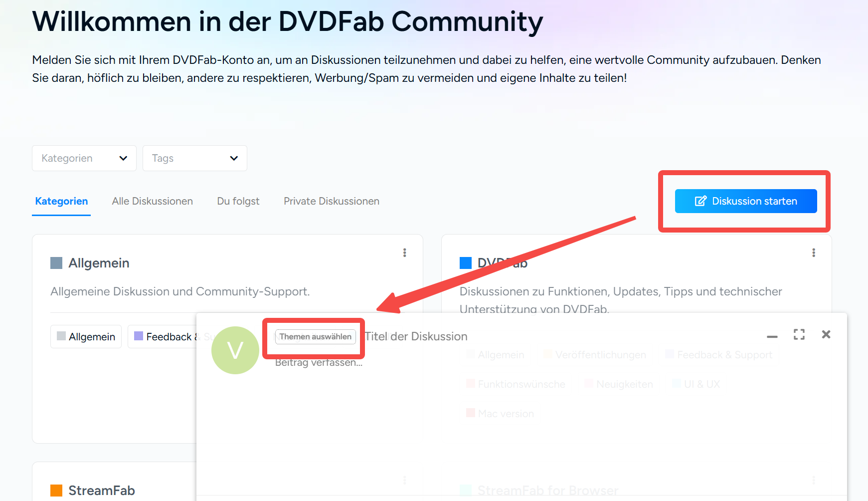The height and width of the screenshot is (501, 868).
Task: Open the Du folgst tab
Action: 238,201
